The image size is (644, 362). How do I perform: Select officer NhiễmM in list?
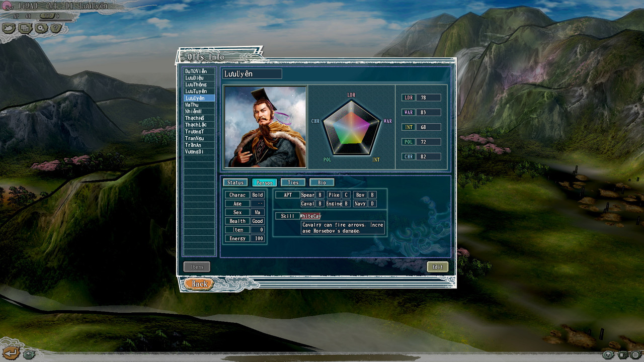[199, 111]
